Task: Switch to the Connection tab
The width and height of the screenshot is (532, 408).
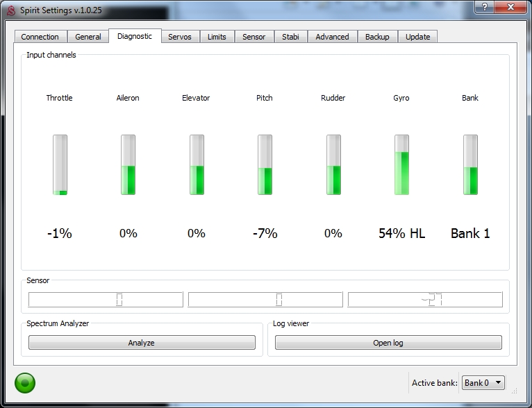Action: (x=40, y=37)
